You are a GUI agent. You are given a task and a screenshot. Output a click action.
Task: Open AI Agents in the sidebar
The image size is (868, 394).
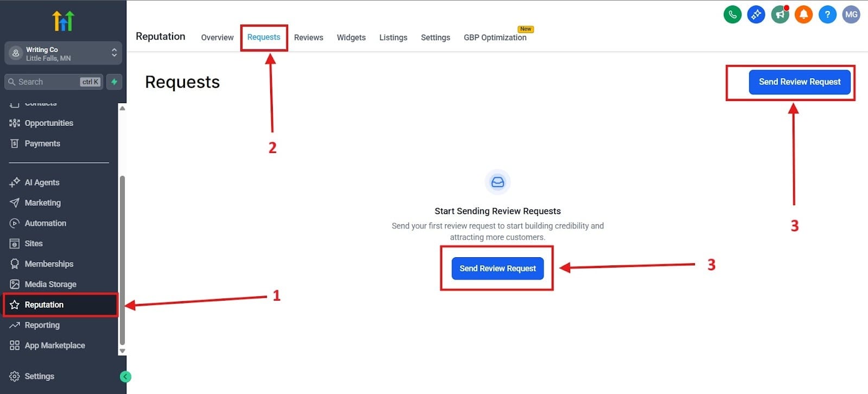click(x=42, y=182)
